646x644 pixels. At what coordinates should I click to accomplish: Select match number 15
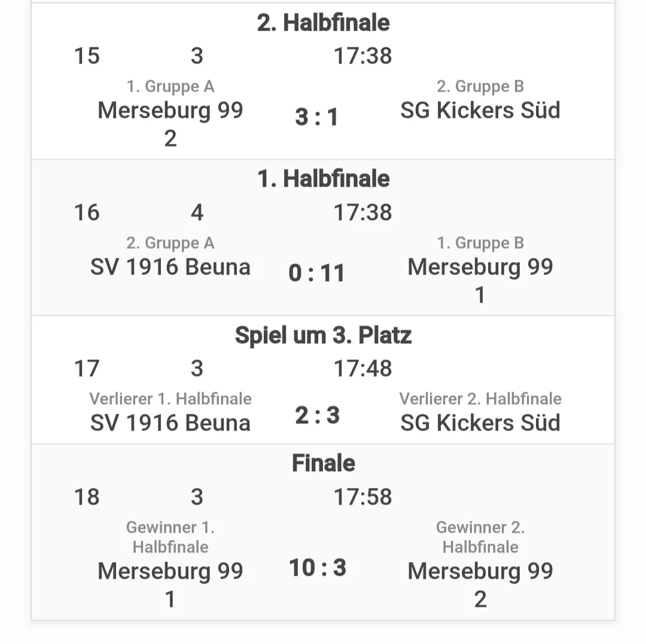(x=87, y=56)
